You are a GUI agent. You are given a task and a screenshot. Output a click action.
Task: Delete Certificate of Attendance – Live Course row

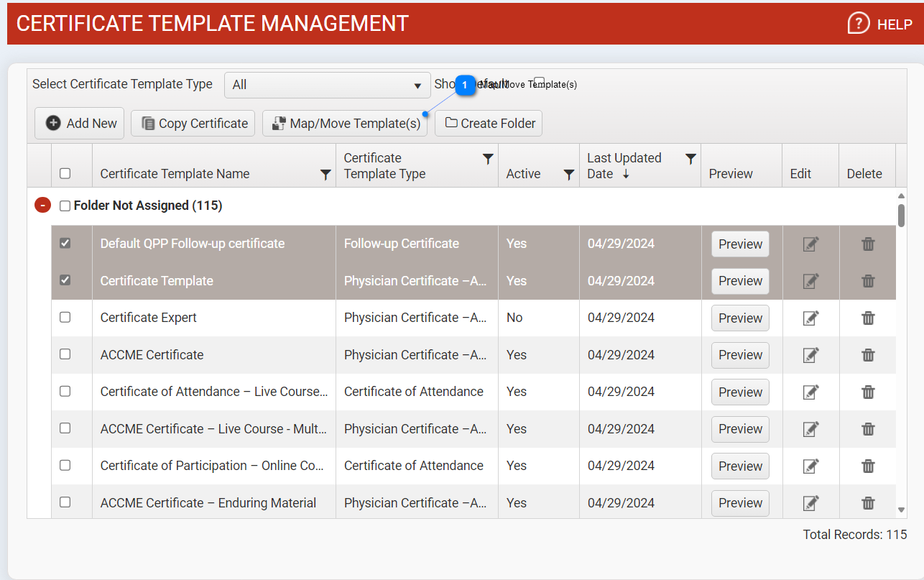tap(868, 392)
